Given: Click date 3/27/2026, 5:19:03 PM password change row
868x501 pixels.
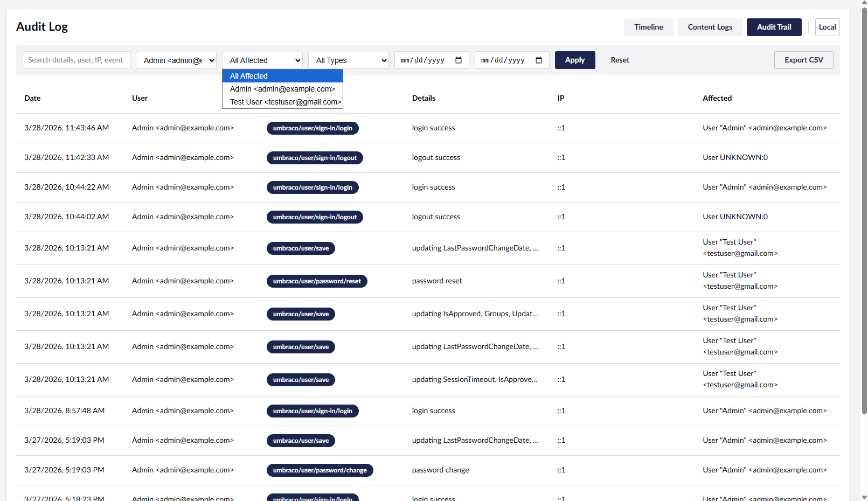Looking at the screenshot, I should pos(64,470).
